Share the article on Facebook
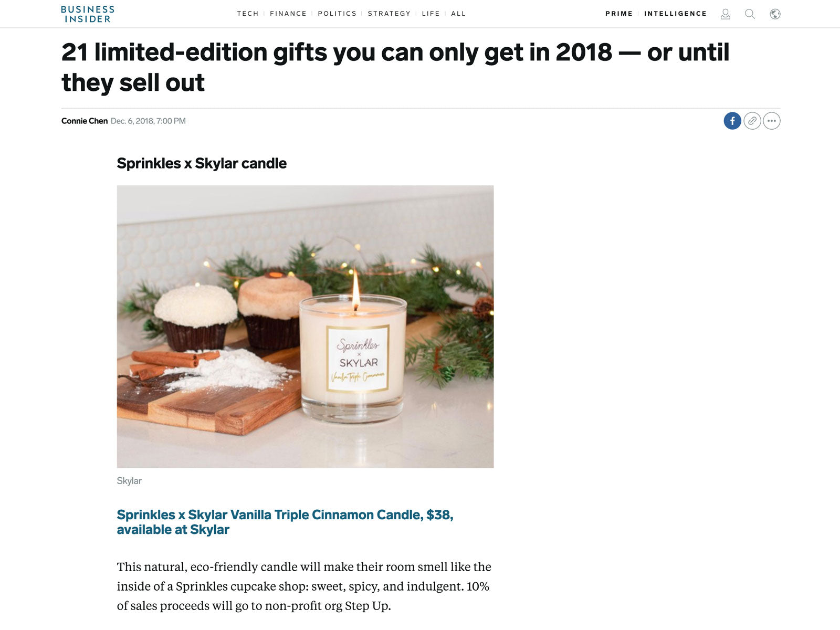Viewport: 840px width, 630px height. (732, 121)
